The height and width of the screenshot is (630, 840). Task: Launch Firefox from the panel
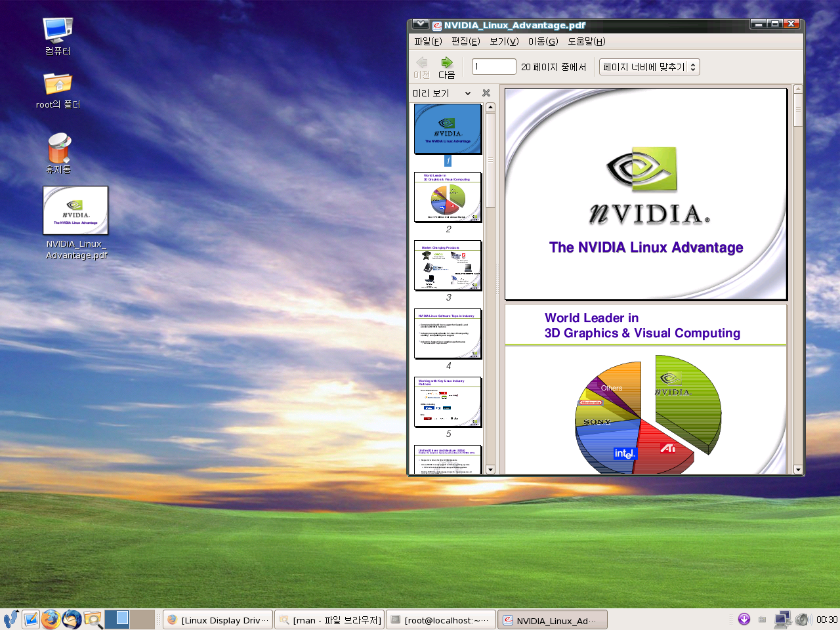coord(51,619)
